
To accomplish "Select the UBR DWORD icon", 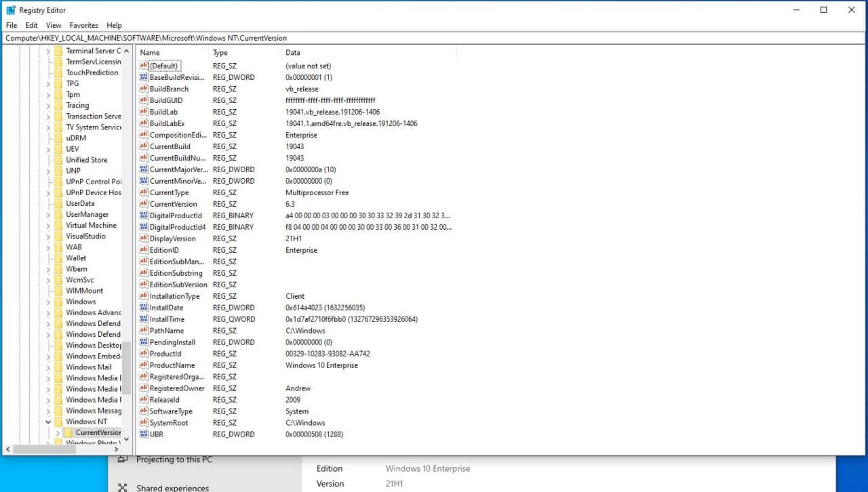I will pyautogui.click(x=143, y=434).
